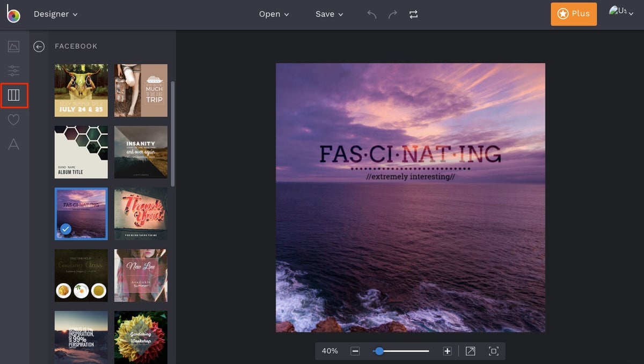Click the repeat/swap arrows icon in toolbar

coord(414,14)
